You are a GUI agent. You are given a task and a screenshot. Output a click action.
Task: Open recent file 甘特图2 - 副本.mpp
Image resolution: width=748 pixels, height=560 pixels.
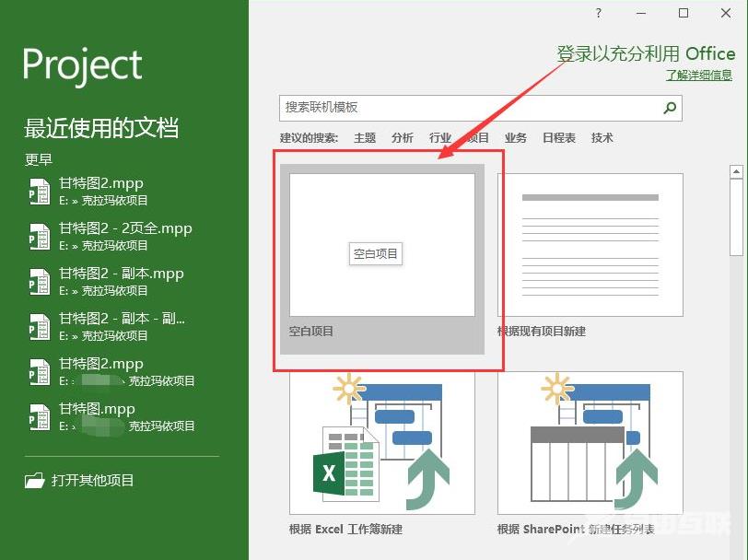122,274
